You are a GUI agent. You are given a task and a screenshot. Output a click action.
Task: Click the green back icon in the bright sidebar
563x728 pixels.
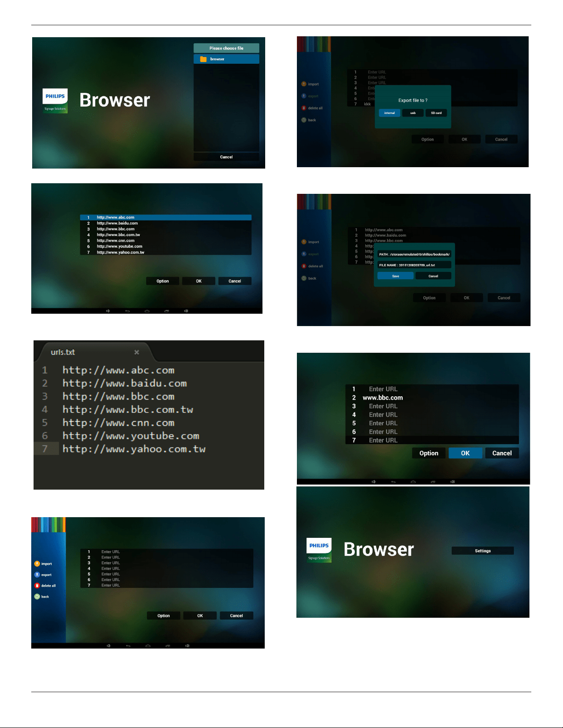click(x=37, y=597)
